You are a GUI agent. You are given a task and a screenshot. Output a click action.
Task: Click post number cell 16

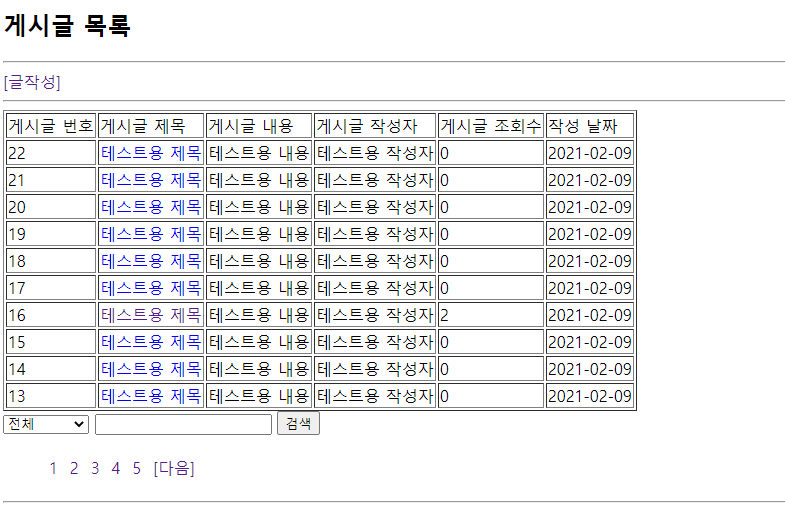(51, 315)
